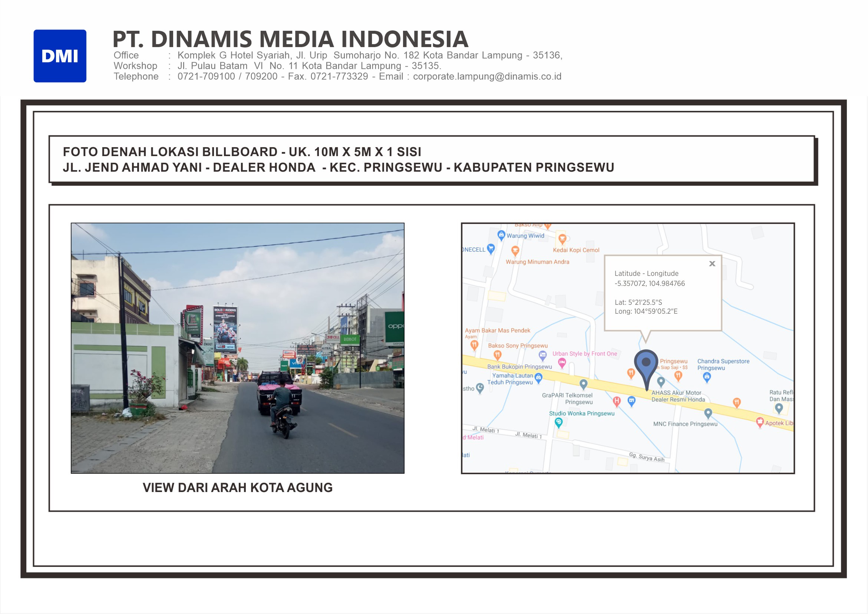Viewport: 868px width, 614px height.
Task: Click the blue DMI logo
Action: click(60, 56)
